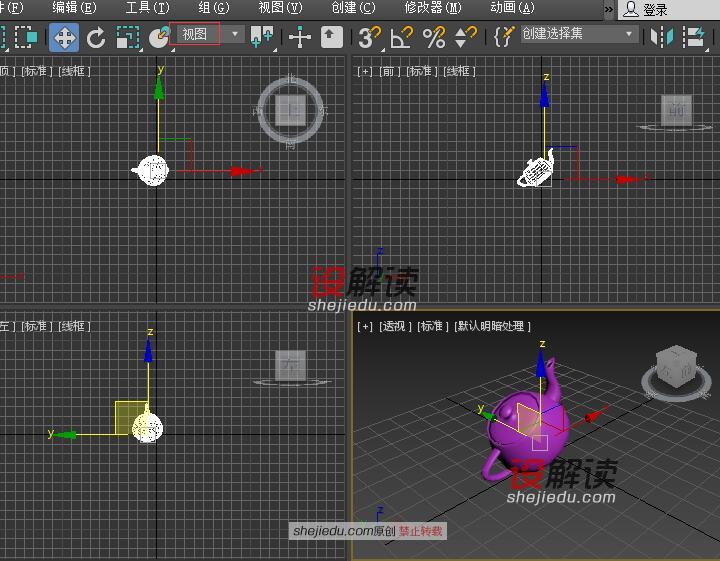Expand hidden menus with the double chevron
Image resolution: width=720 pixels, height=561 pixels.
pos(608,9)
